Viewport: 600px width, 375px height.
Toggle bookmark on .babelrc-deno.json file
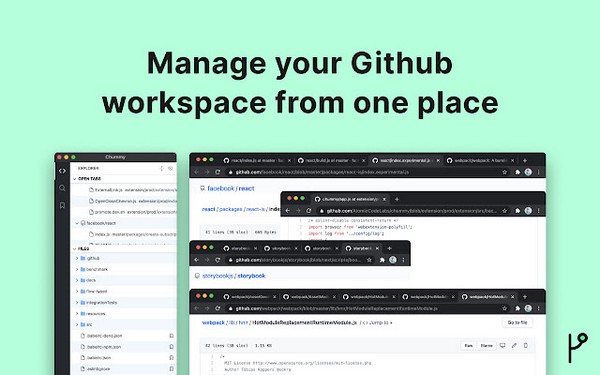pos(171,336)
